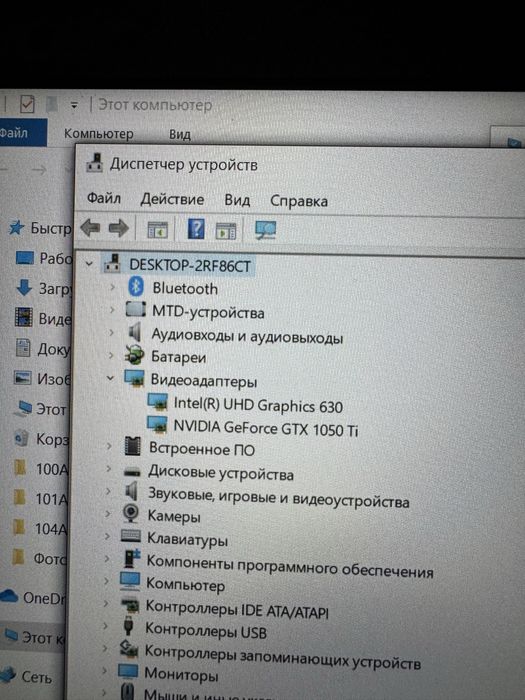
Task: Open the Справка menu
Action: point(299,201)
